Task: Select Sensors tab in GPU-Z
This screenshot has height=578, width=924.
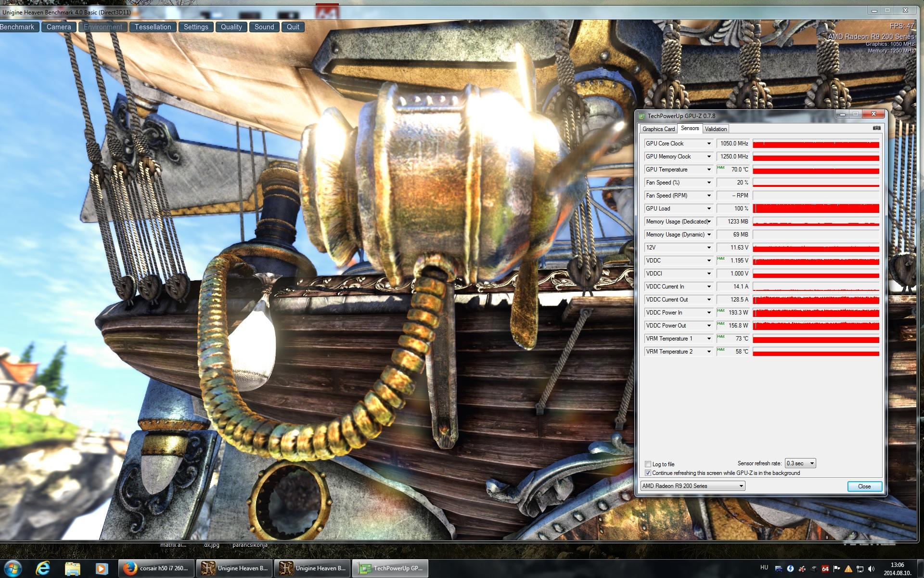Action: 690,128
